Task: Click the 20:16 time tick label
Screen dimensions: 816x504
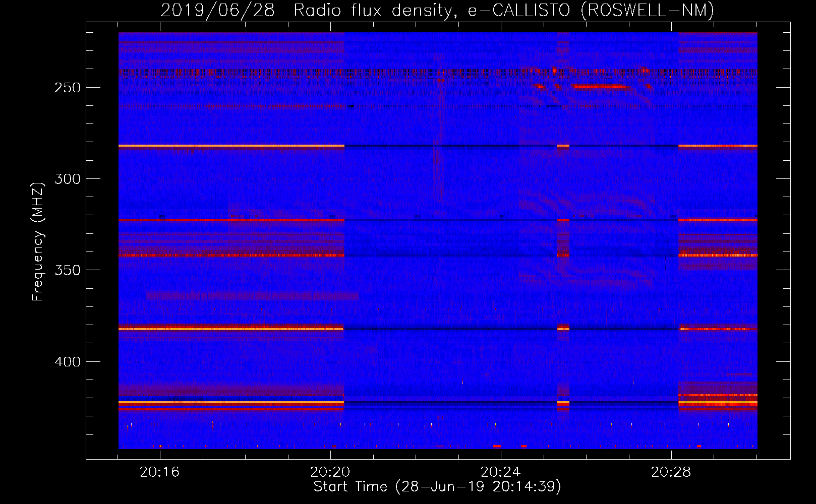Action: pos(159,472)
